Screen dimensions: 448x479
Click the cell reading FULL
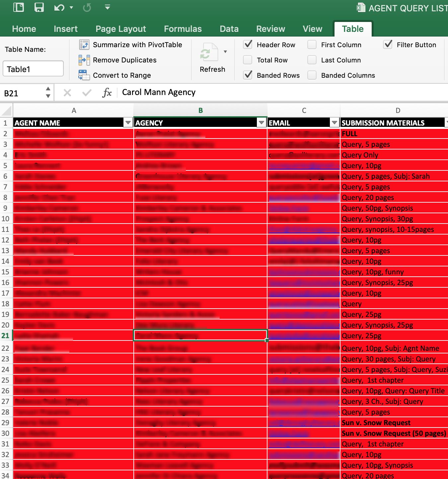[394, 134]
